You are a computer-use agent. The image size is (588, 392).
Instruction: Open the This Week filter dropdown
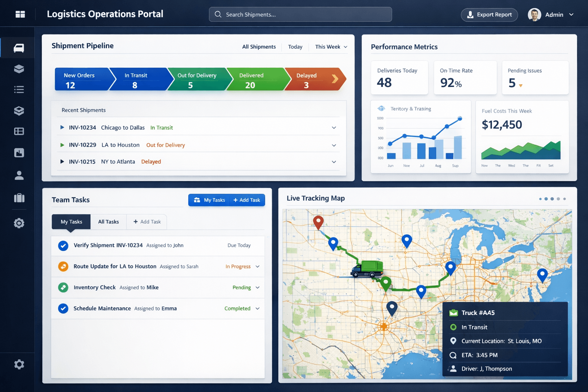(330, 47)
